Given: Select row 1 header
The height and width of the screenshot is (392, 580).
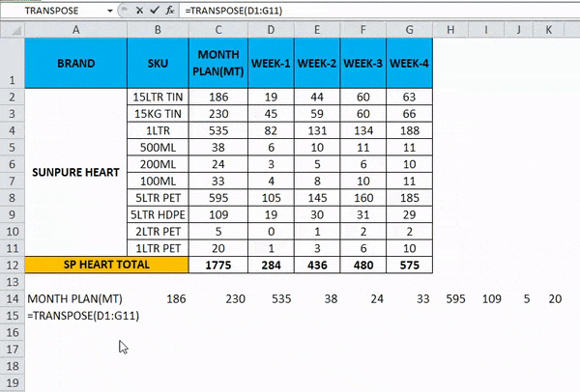Looking at the screenshot, I should 13,63.
